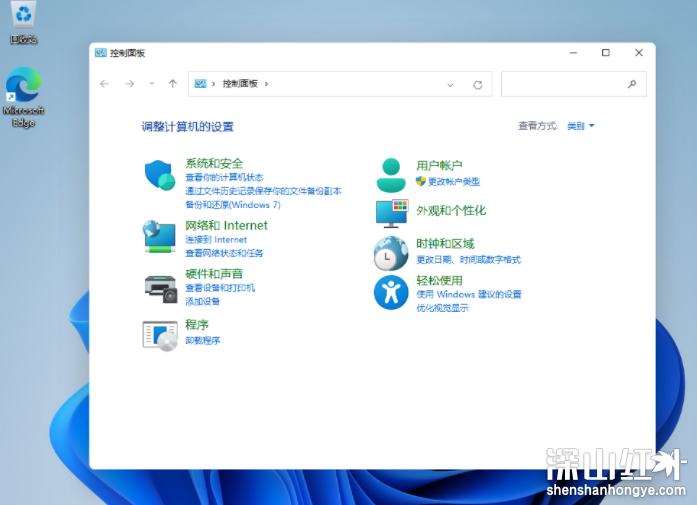Click 添加设备 link
697x505 pixels.
pyautogui.click(x=203, y=301)
